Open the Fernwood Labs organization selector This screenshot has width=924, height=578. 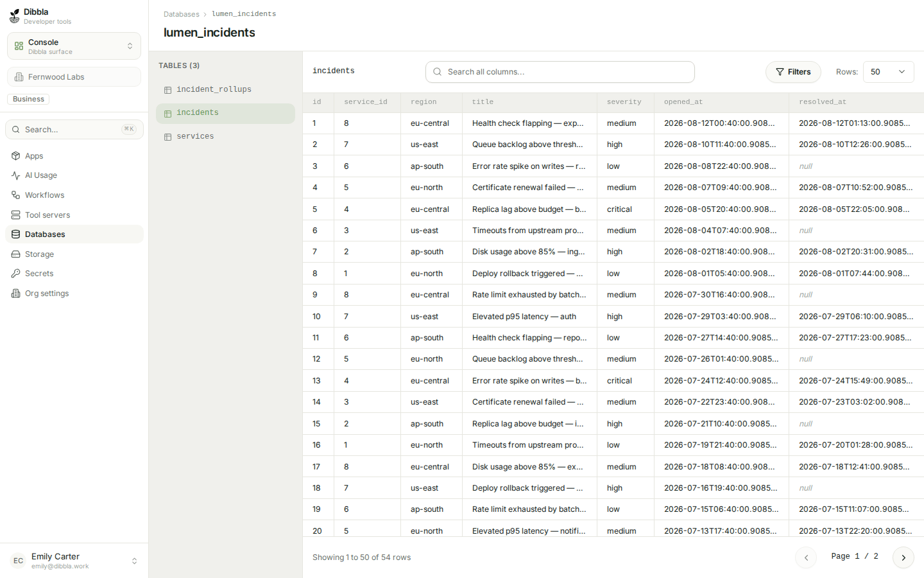pyautogui.click(x=74, y=77)
